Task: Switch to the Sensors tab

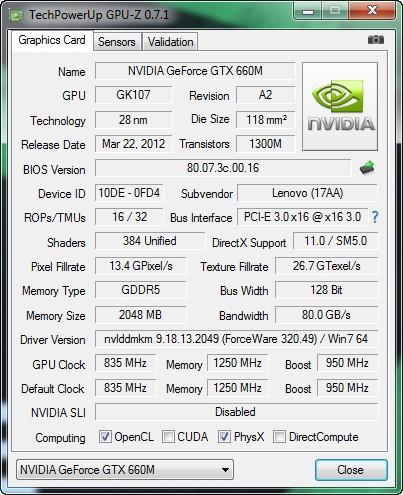Action: coord(117,42)
